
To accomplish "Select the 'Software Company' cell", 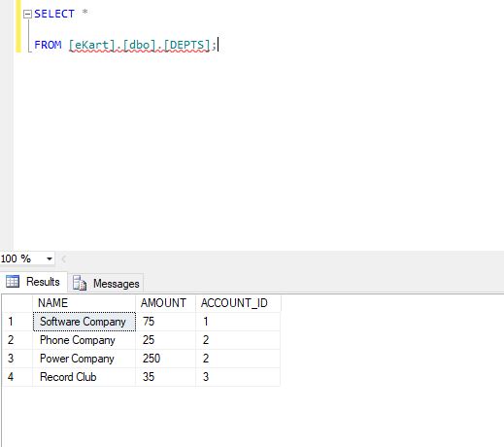I will [x=84, y=322].
